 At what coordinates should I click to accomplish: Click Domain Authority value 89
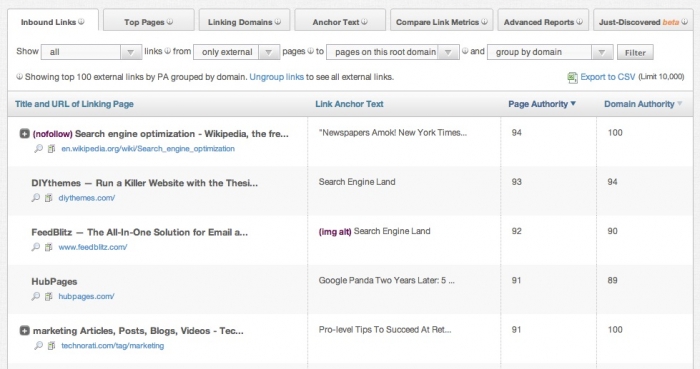[612, 280]
